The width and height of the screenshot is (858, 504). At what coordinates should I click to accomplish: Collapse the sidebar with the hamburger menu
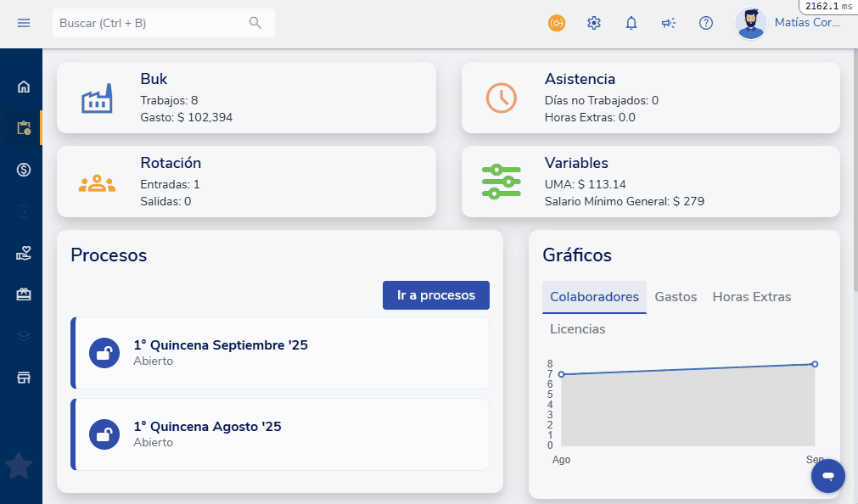pos(24,23)
